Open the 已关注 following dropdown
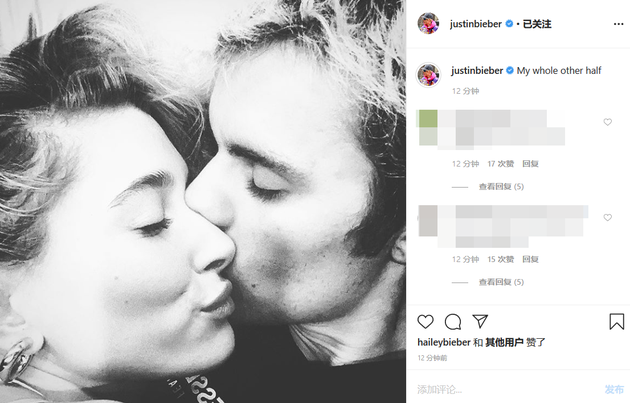Viewport: 630px width, 403px height. pos(537,24)
